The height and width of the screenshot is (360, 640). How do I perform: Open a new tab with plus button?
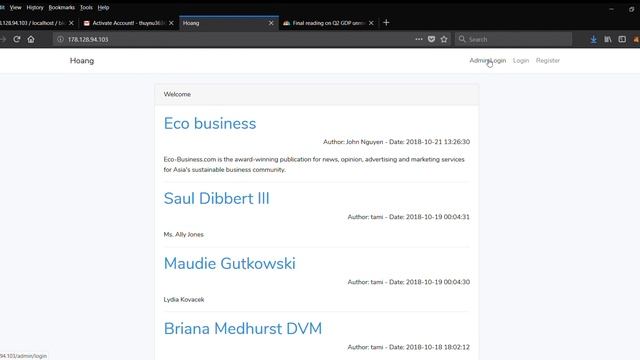coord(386,23)
